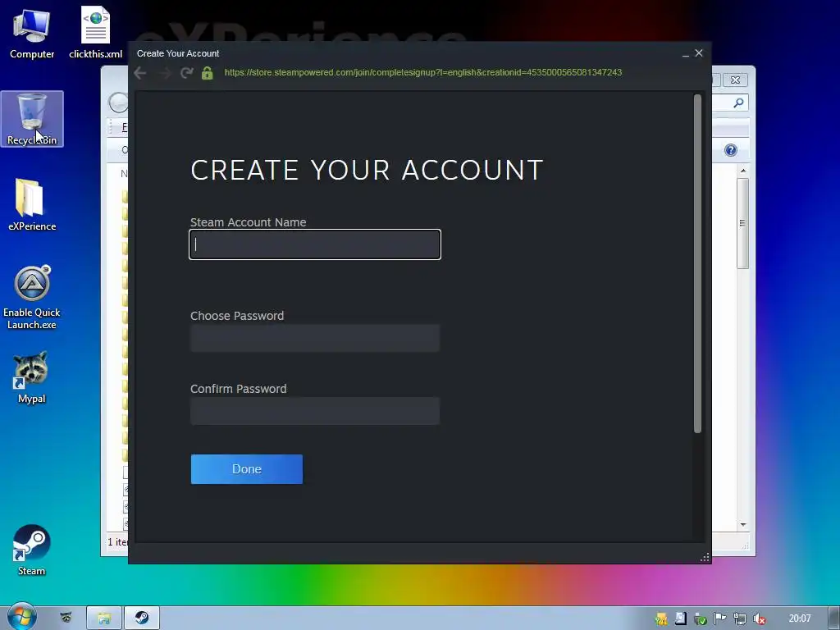Click the forward arrow in Steam browser
840x630 pixels.
(x=164, y=73)
